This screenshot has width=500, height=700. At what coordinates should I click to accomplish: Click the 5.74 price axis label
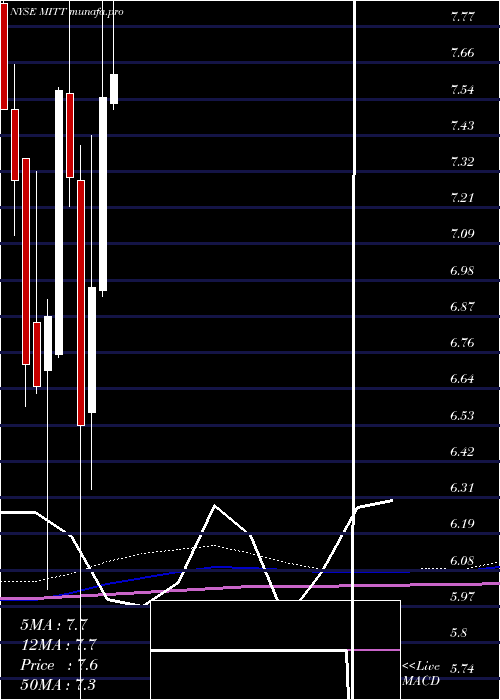(x=462, y=668)
